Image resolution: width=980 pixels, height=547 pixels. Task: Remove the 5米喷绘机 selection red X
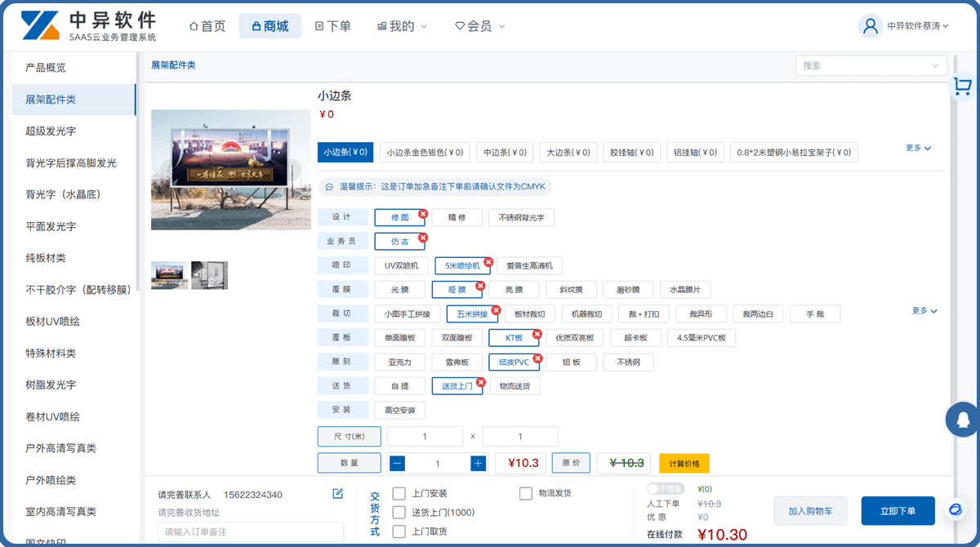coord(488,262)
